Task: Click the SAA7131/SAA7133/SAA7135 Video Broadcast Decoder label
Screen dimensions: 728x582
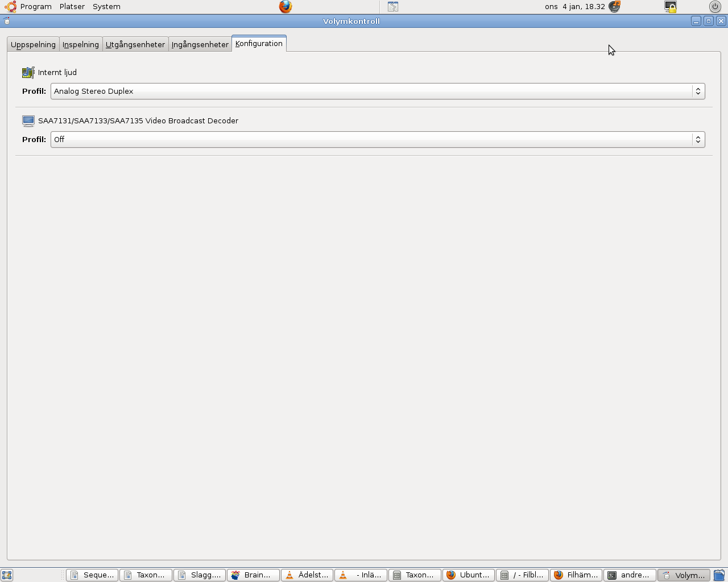Action: 138,120
